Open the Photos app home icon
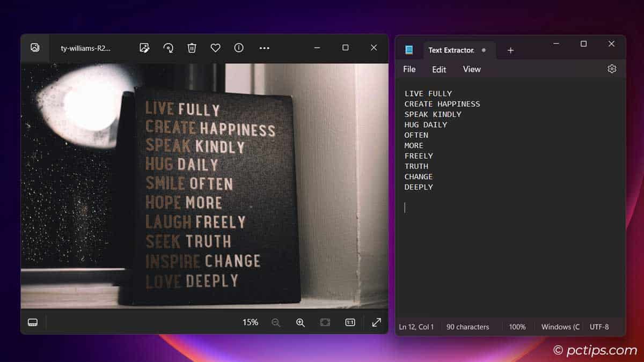Screen dimensions: 644x362 tap(35, 48)
